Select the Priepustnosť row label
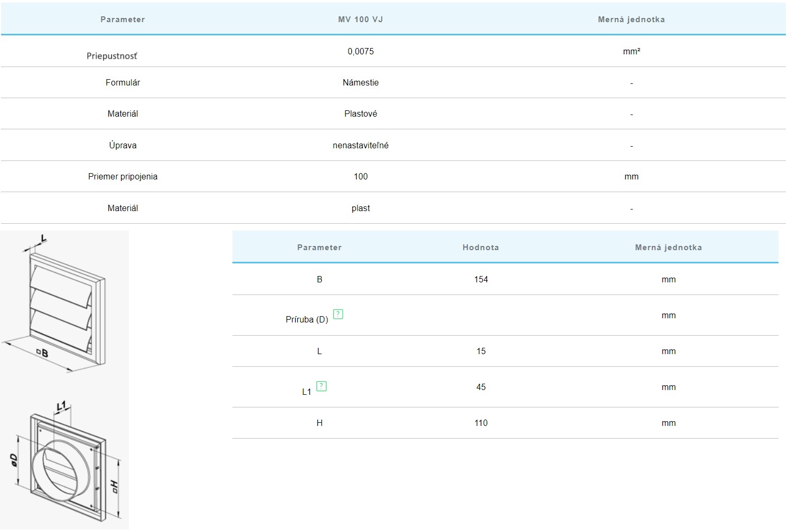 click(112, 56)
